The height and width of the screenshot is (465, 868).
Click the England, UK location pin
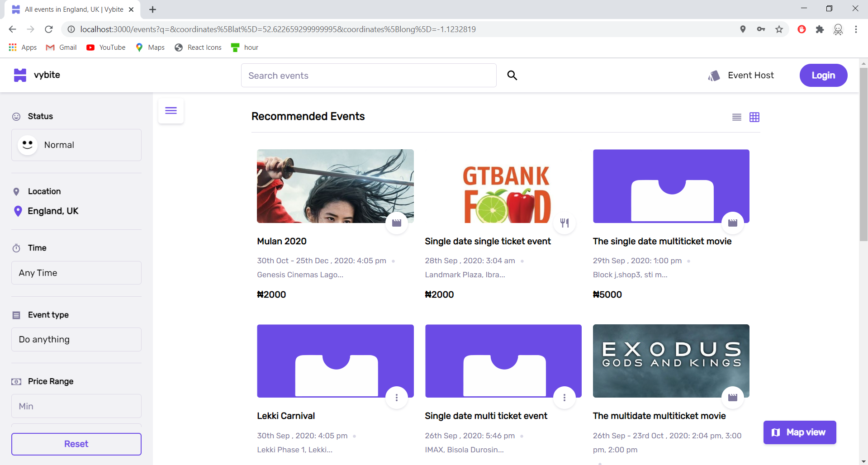point(18,211)
